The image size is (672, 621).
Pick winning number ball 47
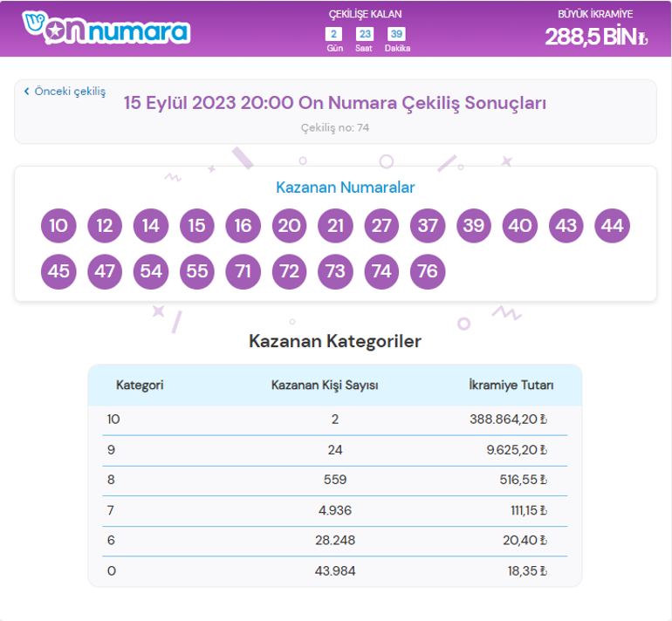pos(105,271)
